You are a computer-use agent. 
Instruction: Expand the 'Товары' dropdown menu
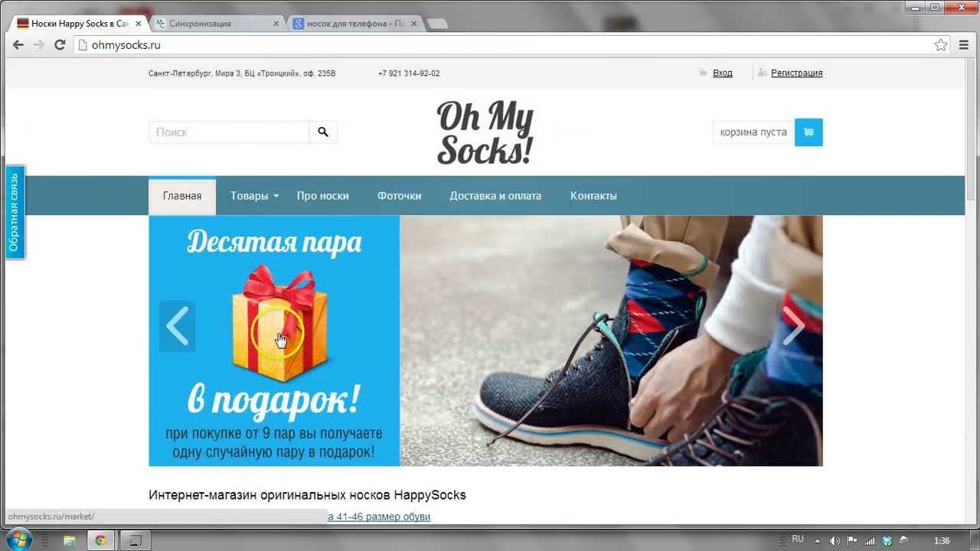pos(255,196)
